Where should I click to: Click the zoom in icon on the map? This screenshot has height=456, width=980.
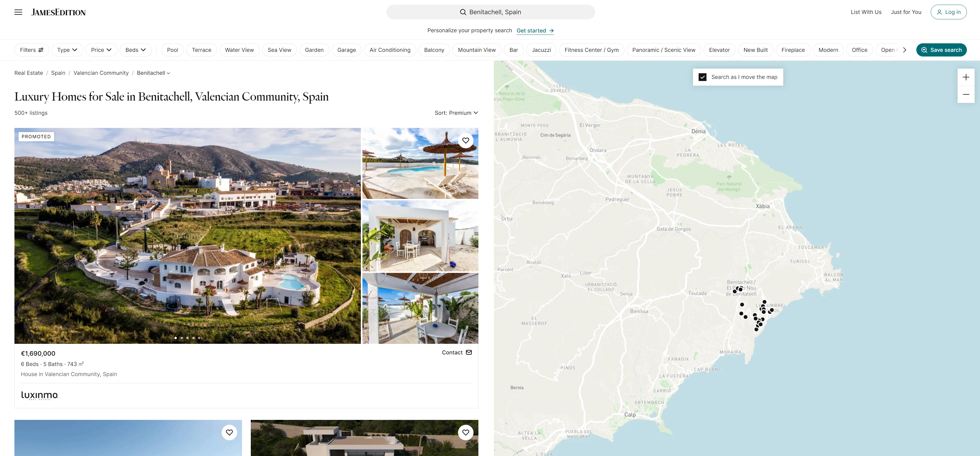[965, 77]
